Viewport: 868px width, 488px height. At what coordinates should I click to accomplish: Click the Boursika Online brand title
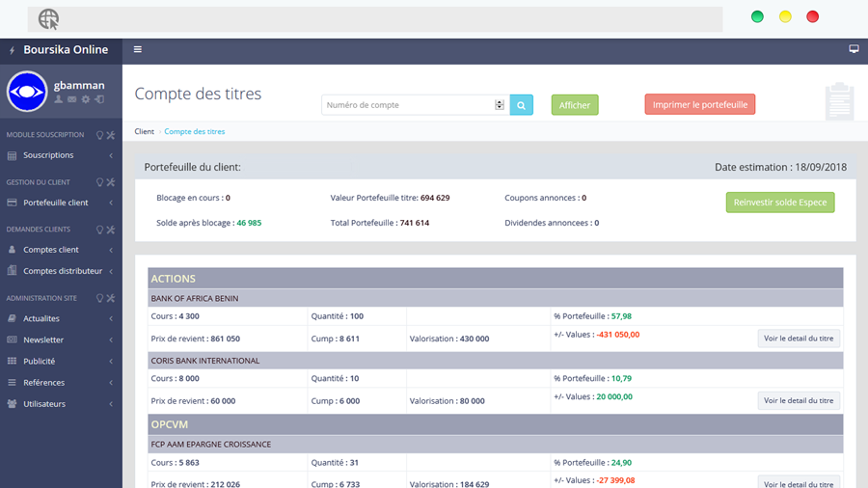click(66, 50)
